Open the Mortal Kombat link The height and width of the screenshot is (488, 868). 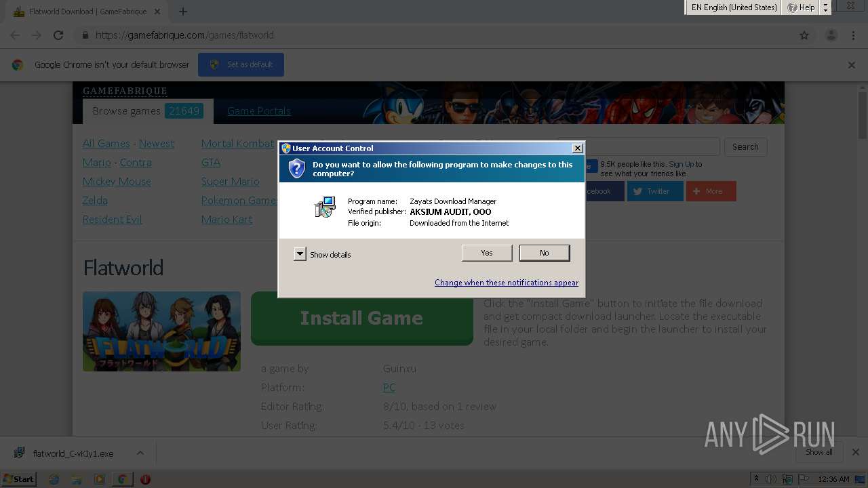(x=238, y=144)
